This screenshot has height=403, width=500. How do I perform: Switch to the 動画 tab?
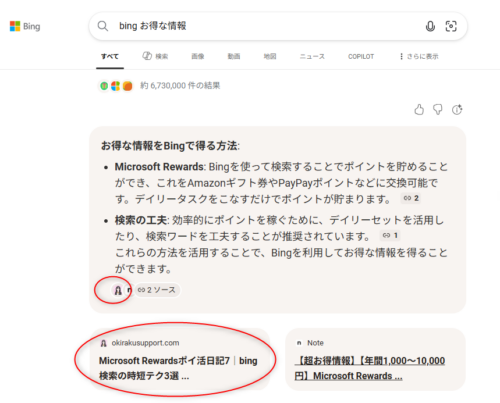(x=234, y=56)
